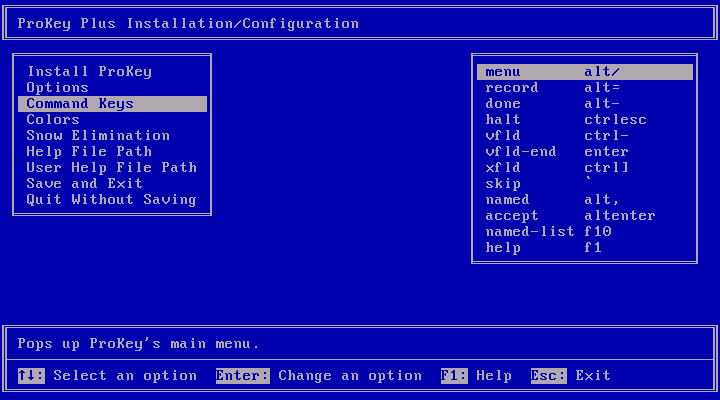This screenshot has width=720, height=400.
Task: Select the done alt- command row
Action: [x=585, y=104]
